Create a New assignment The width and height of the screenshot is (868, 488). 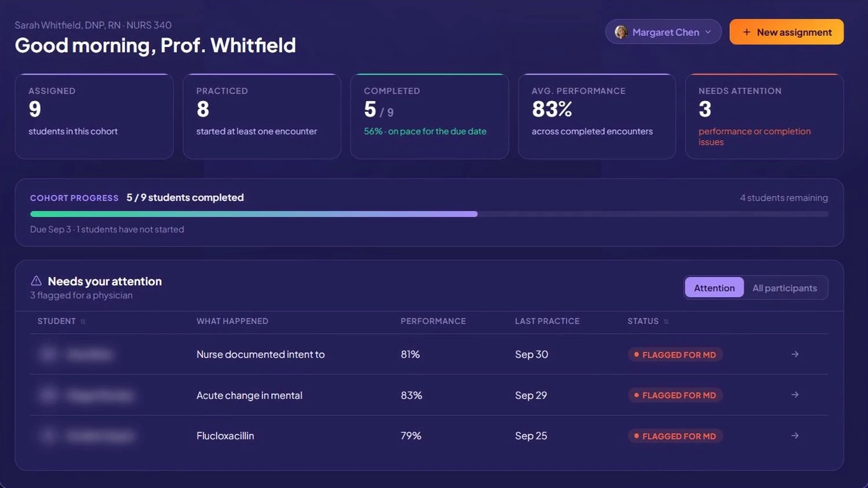(x=786, y=32)
